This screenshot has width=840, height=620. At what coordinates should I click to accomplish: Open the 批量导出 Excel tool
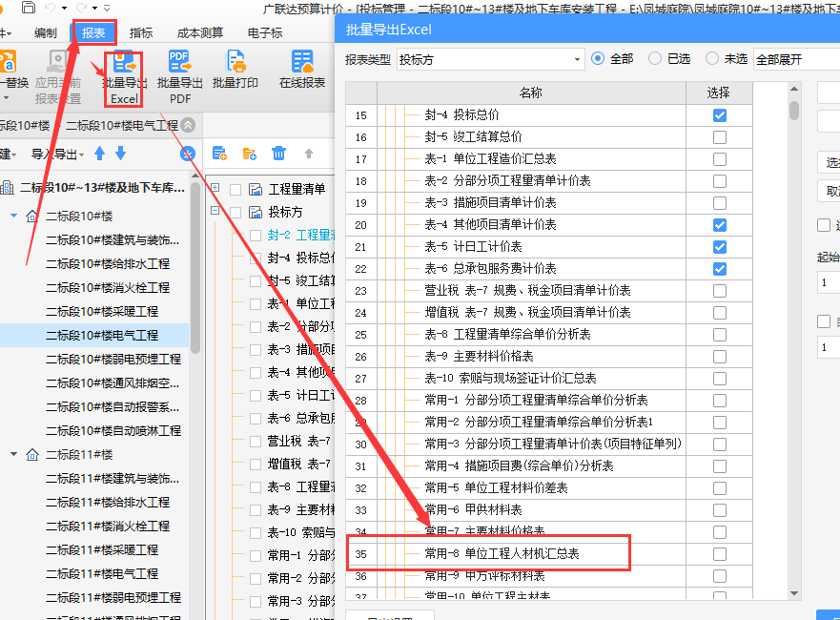point(124,79)
